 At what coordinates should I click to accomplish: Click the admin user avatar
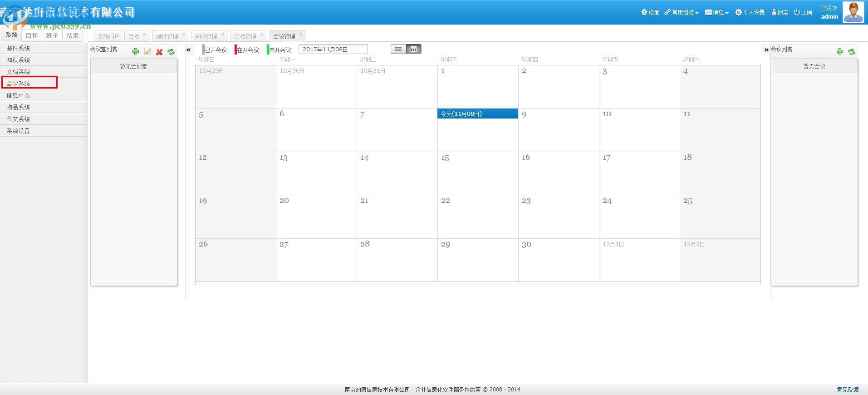[853, 12]
